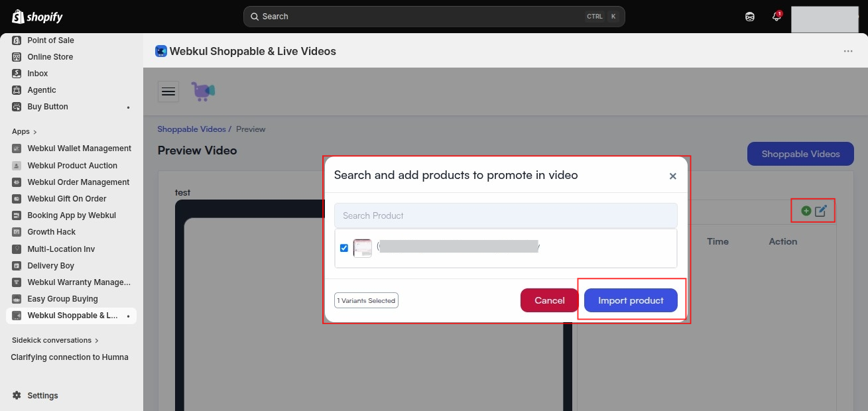Click the purple cart app logo
The width and height of the screenshot is (868, 411).
[203, 91]
